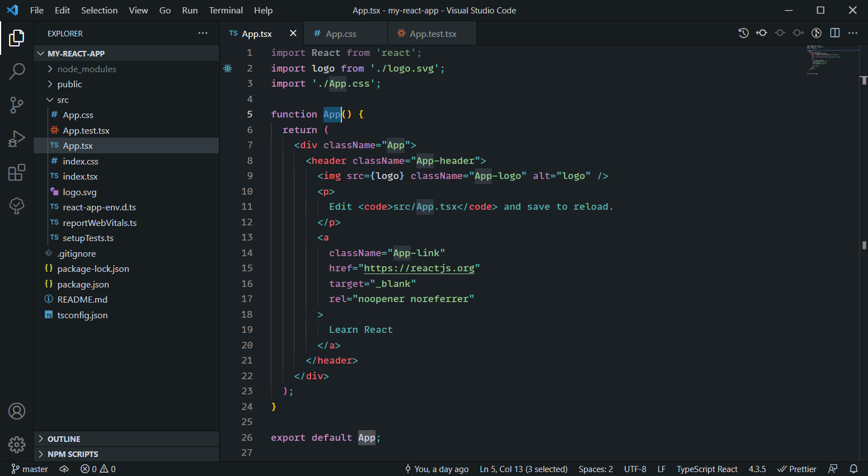This screenshot has width=868, height=476.
Task: Open the View menu
Action: point(138,10)
